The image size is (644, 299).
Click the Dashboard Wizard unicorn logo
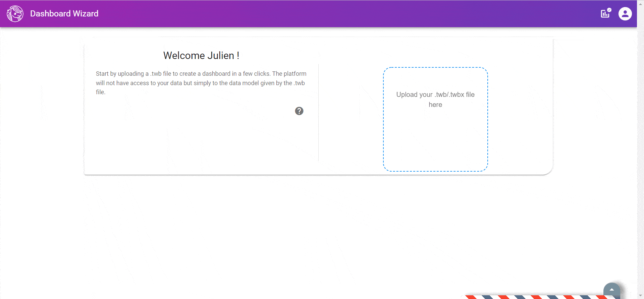coord(15,14)
